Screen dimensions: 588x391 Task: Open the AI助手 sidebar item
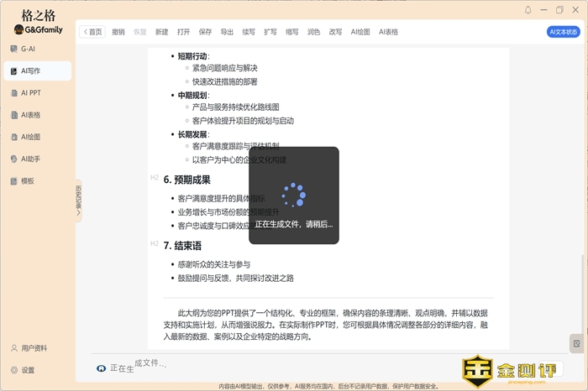coord(30,159)
